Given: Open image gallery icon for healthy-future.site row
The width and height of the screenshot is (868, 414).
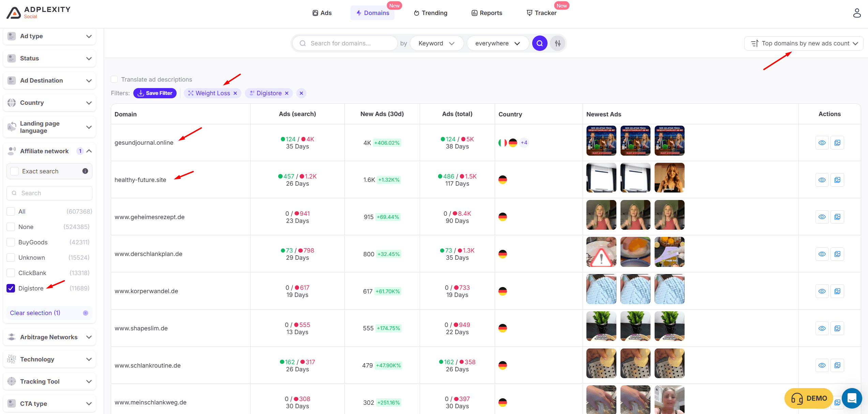Looking at the screenshot, I should tap(837, 180).
